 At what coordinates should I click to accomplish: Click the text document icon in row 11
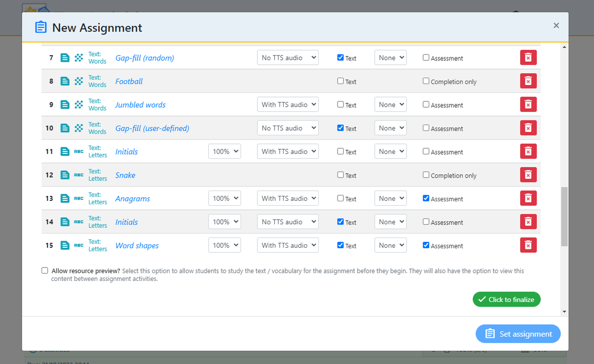pyautogui.click(x=65, y=152)
